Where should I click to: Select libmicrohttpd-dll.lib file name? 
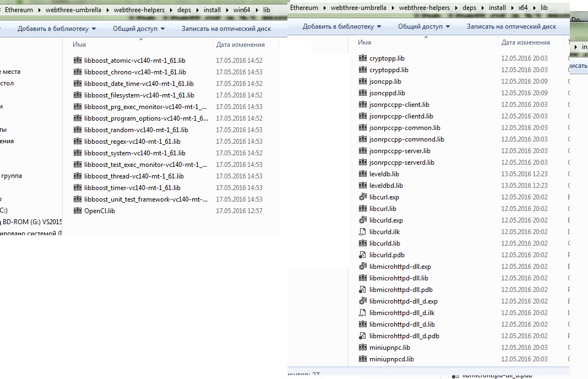tap(399, 278)
